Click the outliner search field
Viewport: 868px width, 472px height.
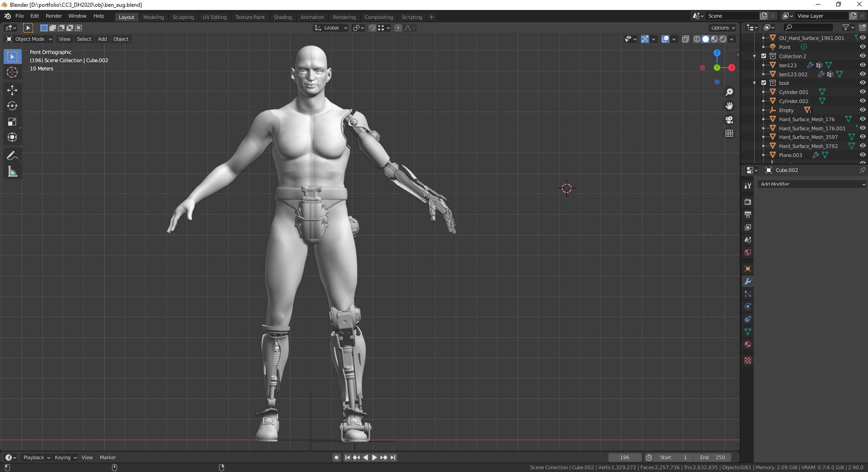click(x=809, y=28)
